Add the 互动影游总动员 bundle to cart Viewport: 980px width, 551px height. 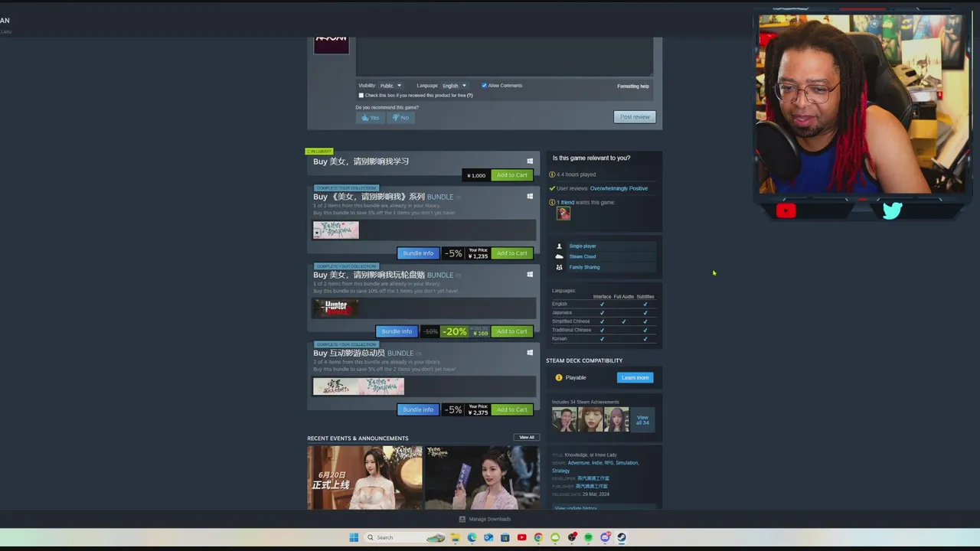click(x=511, y=409)
